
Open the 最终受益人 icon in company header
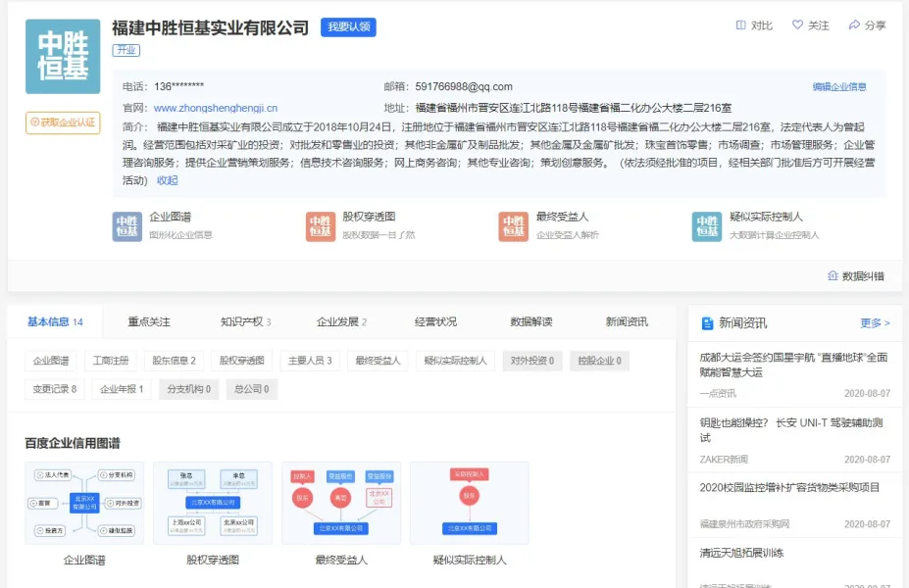coord(513,226)
